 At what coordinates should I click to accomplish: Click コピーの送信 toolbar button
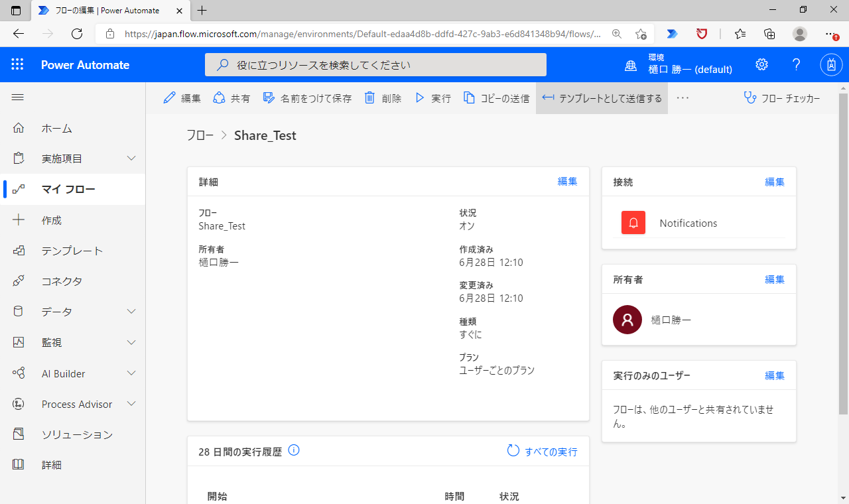(496, 98)
